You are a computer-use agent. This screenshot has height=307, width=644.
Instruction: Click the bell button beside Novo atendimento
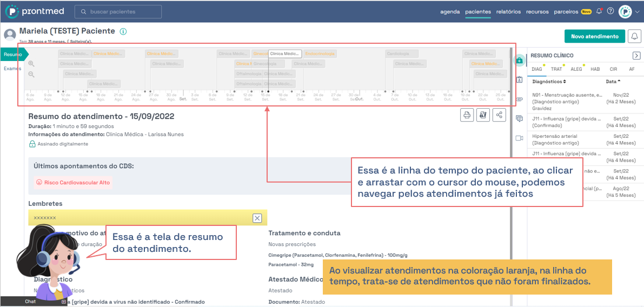click(635, 36)
